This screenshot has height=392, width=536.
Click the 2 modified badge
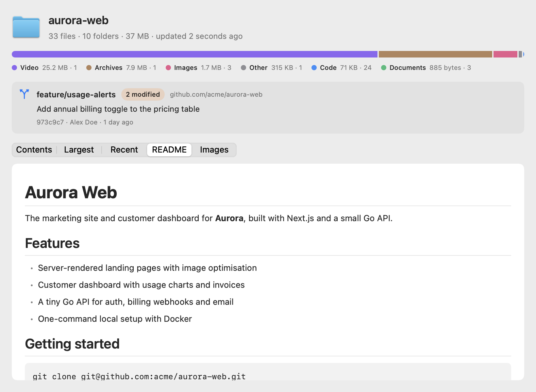143,94
